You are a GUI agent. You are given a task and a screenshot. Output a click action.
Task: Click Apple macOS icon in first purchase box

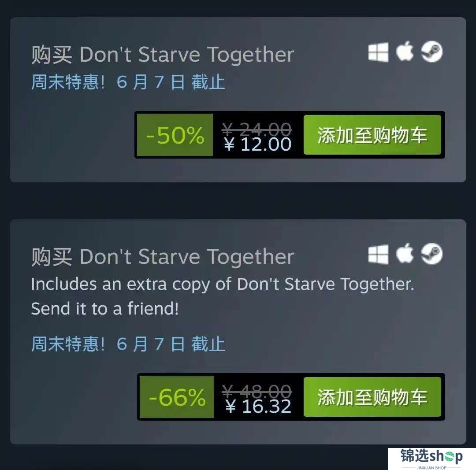405,51
